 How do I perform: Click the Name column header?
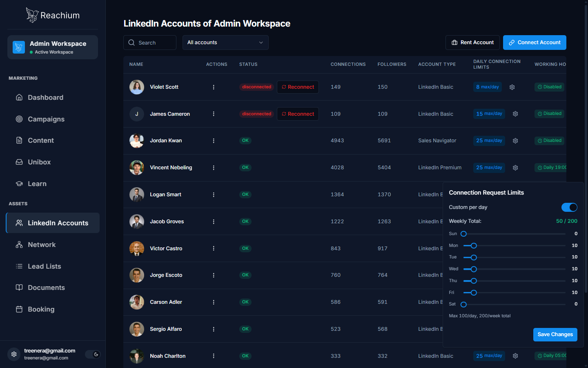point(136,64)
